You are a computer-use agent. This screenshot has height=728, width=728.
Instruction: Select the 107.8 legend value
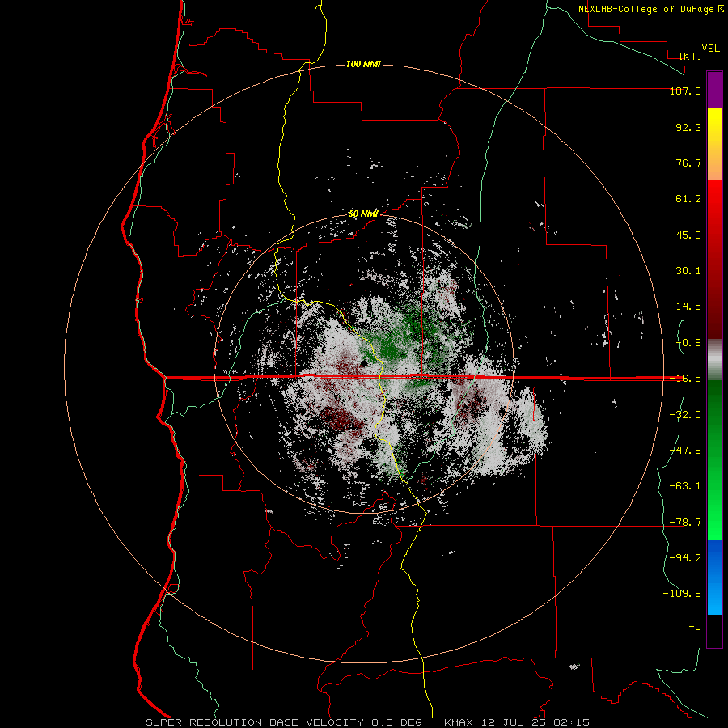coord(685,91)
